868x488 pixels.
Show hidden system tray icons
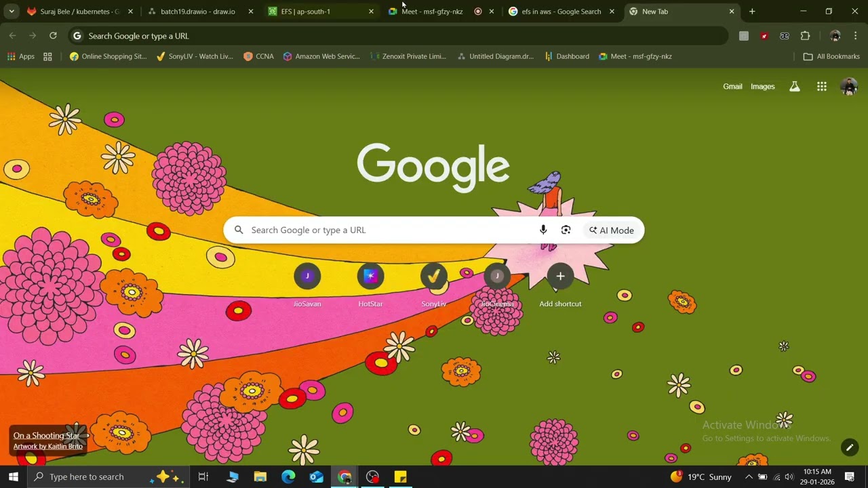point(749,476)
